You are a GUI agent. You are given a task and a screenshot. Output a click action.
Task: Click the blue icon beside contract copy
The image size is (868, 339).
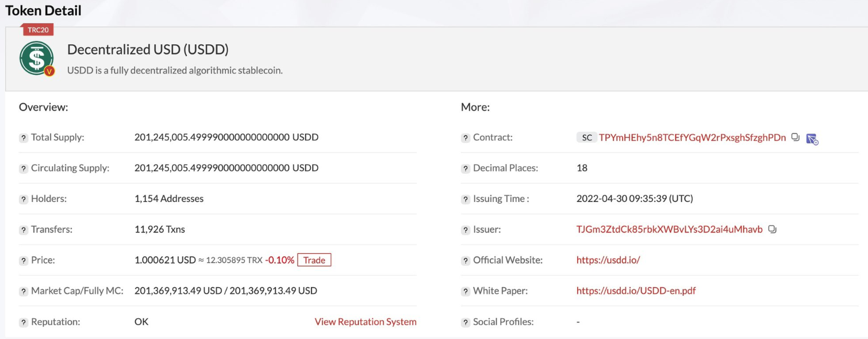click(812, 139)
